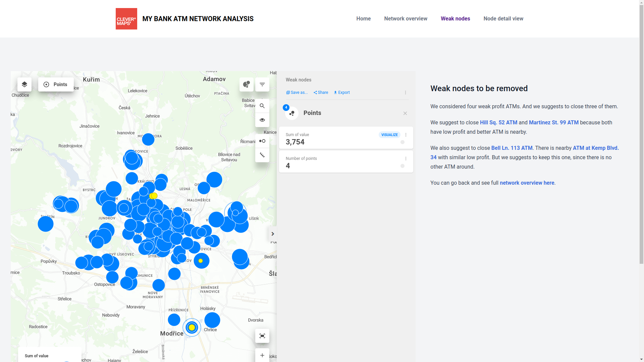Toggle the dot-circle selection mode button

262,141
